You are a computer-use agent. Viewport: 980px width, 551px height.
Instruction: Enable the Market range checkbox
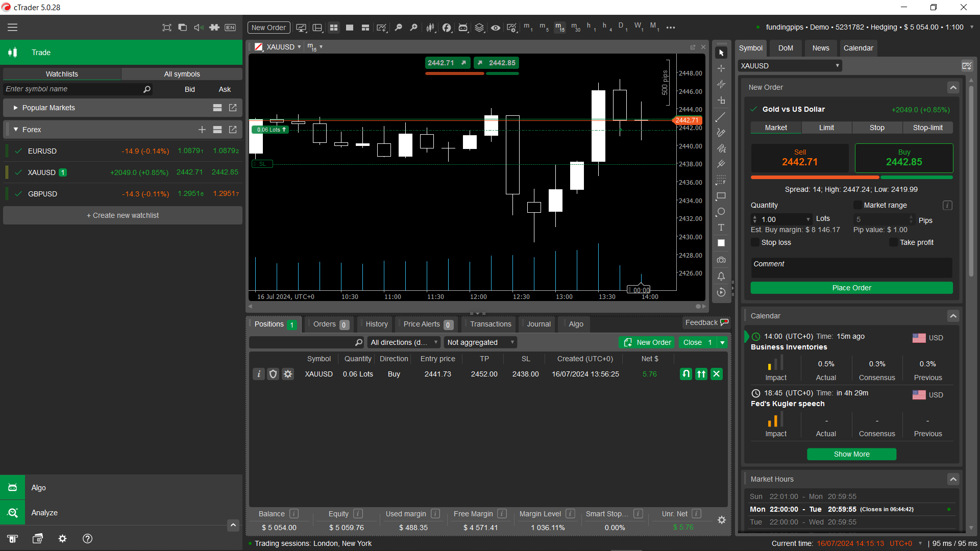point(857,205)
